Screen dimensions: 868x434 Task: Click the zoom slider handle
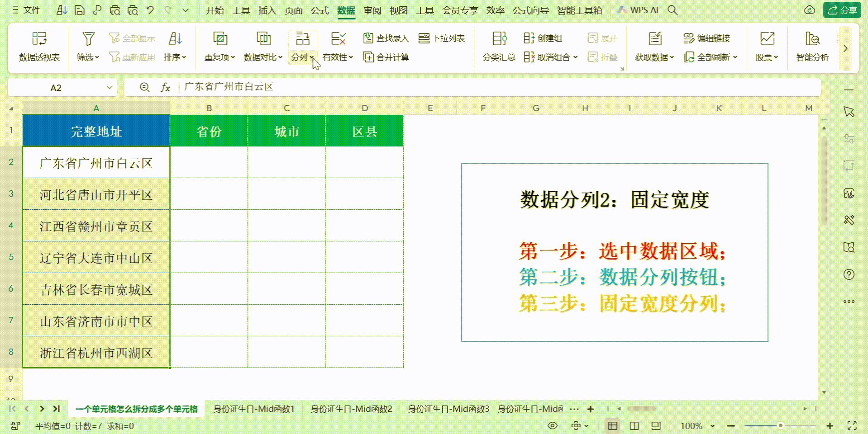[781, 426]
